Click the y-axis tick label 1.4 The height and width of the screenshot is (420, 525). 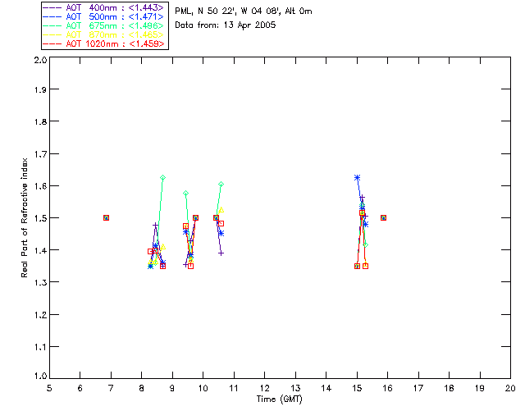tap(40, 250)
